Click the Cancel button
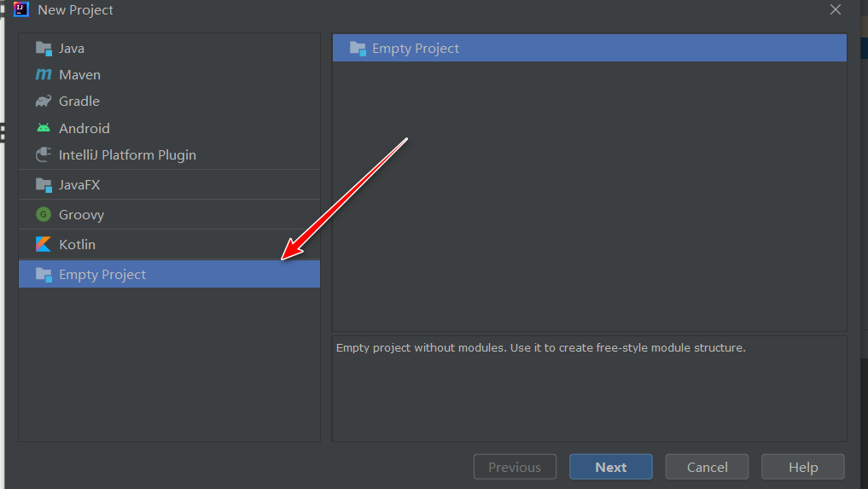 (707, 467)
